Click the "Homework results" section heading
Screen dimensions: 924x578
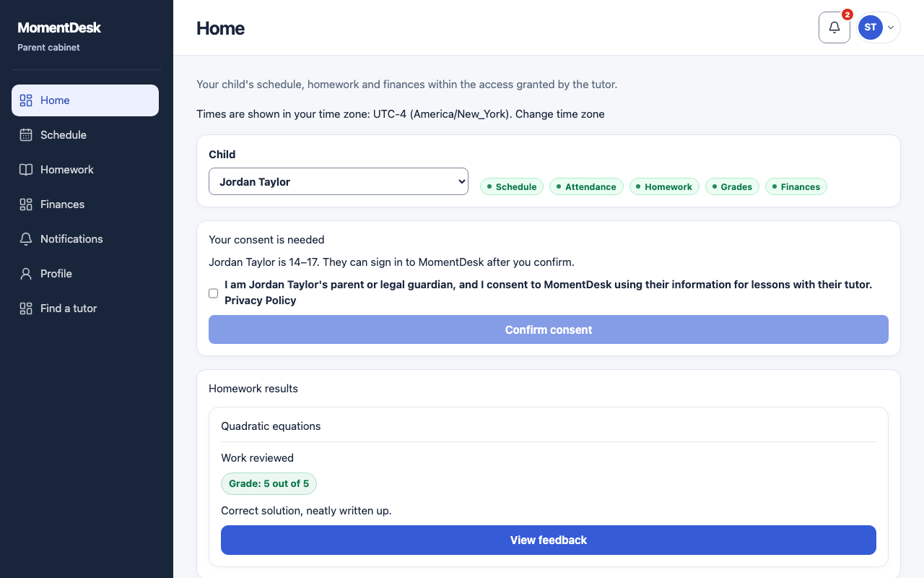tap(253, 389)
